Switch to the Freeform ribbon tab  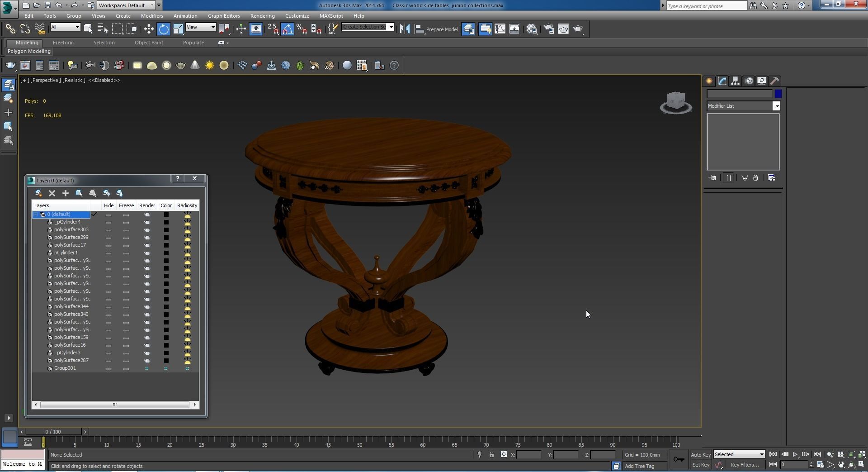coord(63,43)
